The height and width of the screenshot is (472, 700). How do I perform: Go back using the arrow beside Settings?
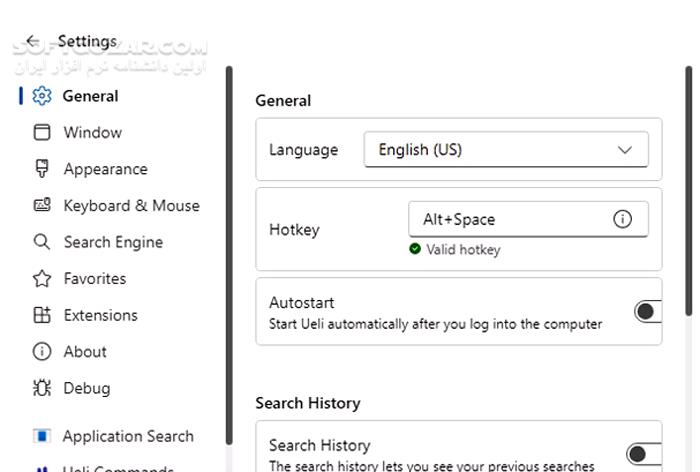pos(33,41)
